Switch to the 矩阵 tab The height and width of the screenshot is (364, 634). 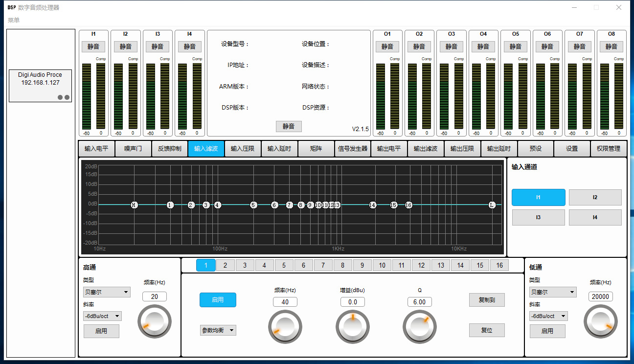(x=316, y=149)
